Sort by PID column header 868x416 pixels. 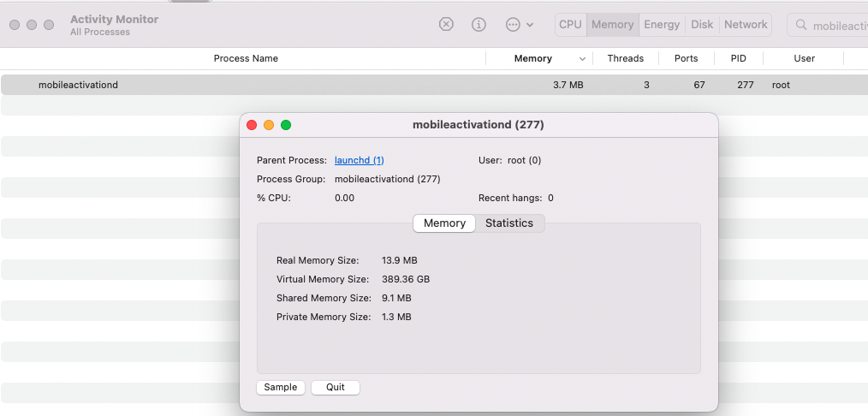click(738, 58)
